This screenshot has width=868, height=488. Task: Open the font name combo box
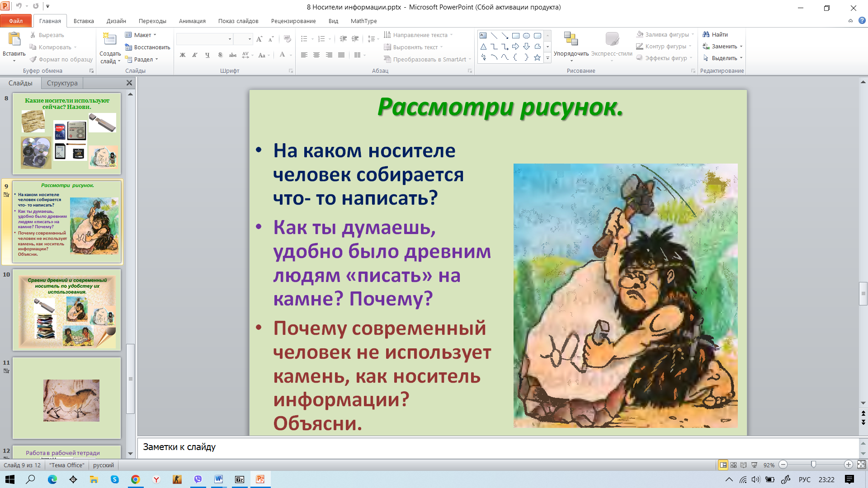(204, 39)
